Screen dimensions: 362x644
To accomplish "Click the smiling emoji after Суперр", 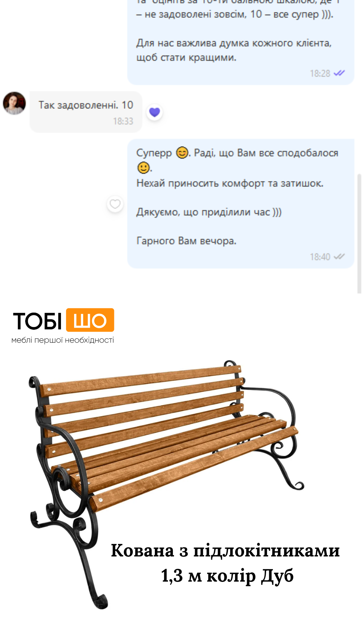I will coord(182,153).
